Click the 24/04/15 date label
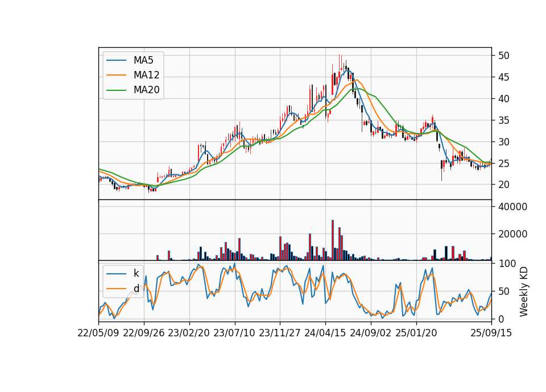 (325, 333)
